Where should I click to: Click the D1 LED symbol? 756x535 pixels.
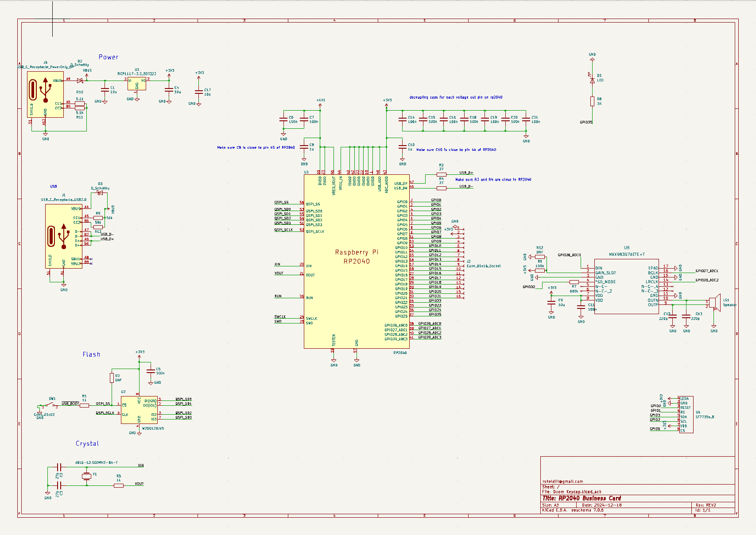(x=592, y=81)
